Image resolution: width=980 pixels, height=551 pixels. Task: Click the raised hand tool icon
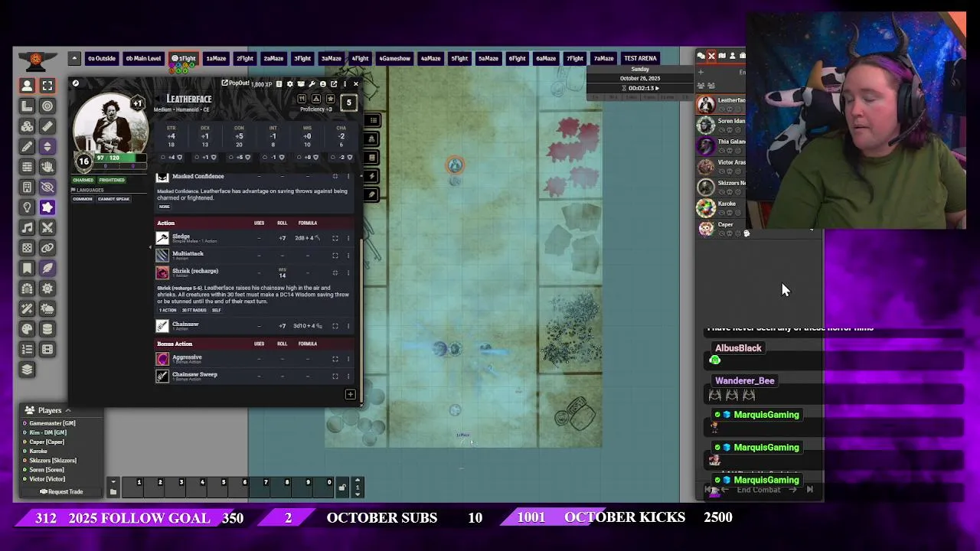(47, 167)
